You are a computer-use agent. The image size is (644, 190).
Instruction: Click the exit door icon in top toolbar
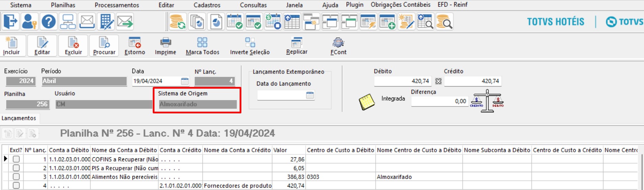pos(11,22)
